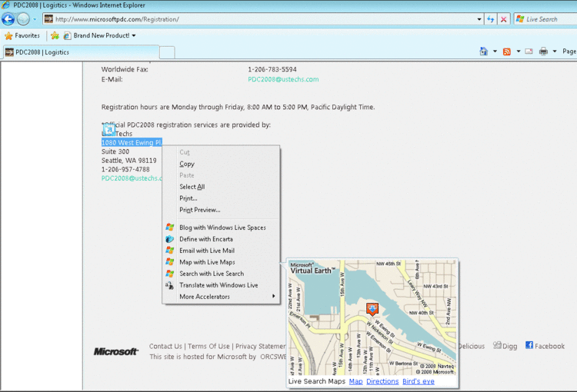Share the page on Digg
The height and width of the screenshot is (392, 577).
505,346
